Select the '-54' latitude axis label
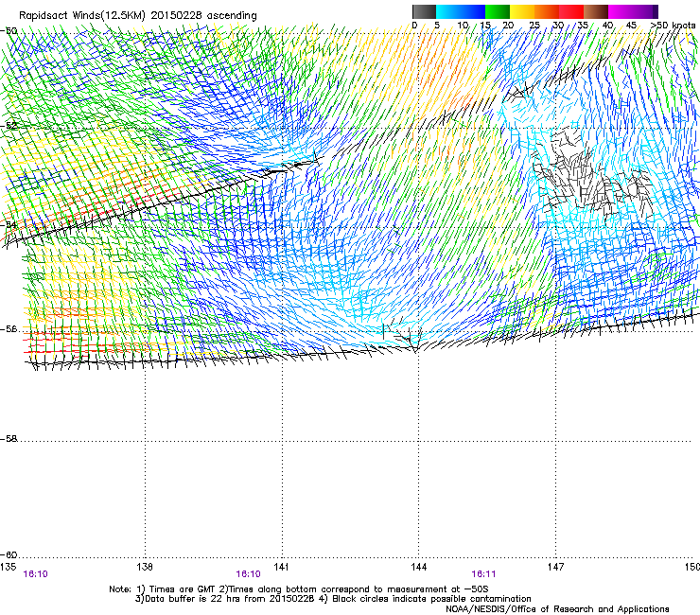 [9, 224]
